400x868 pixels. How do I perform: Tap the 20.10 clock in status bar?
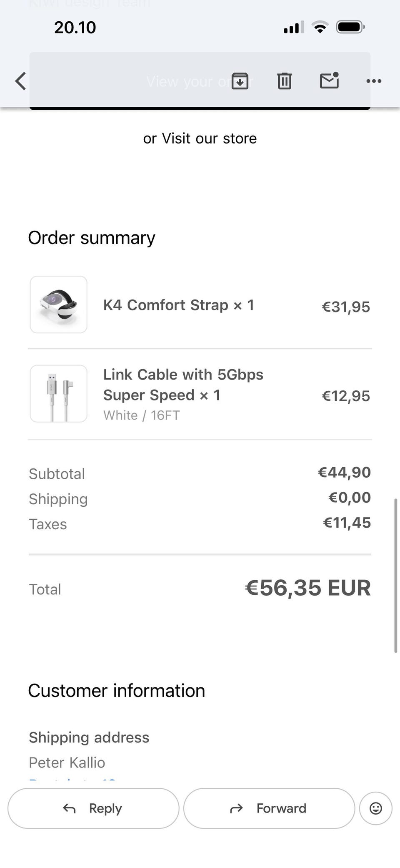click(x=75, y=28)
